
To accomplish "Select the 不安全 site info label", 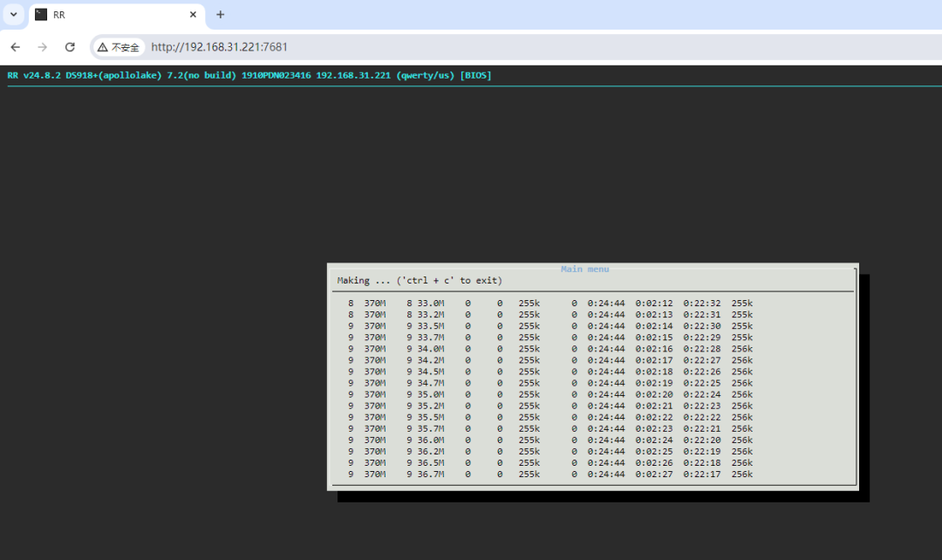I will pos(125,47).
